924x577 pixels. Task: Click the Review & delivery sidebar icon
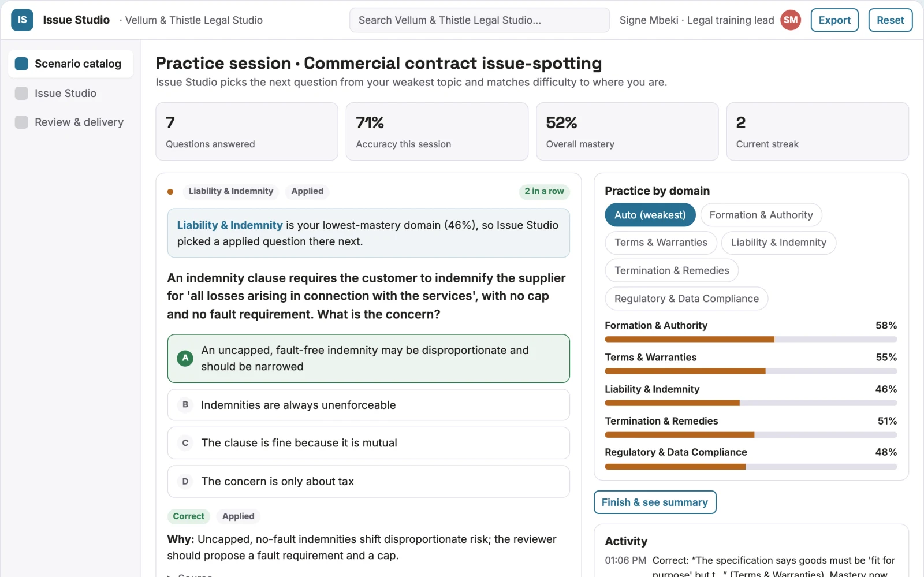coord(21,122)
